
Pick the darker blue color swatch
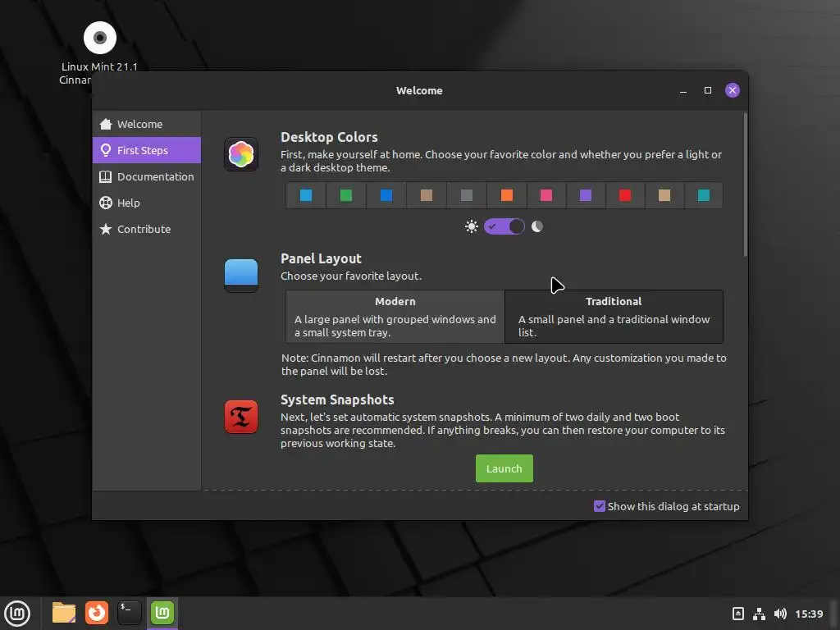point(386,195)
